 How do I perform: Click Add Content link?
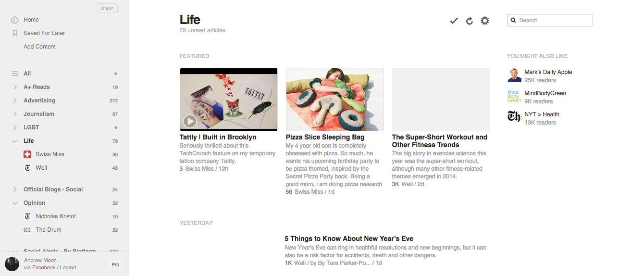click(40, 47)
